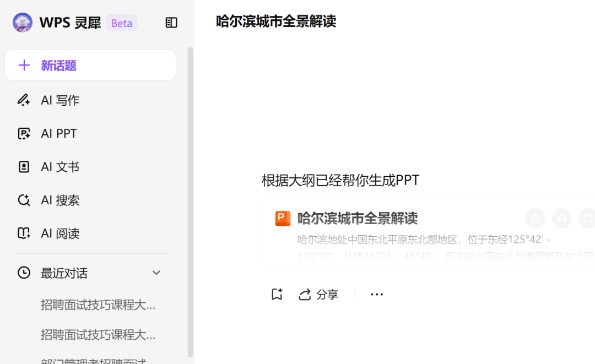Click the page title 哈尔滨城市全景解读
The height and width of the screenshot is (364, 595).
point(276,21)
